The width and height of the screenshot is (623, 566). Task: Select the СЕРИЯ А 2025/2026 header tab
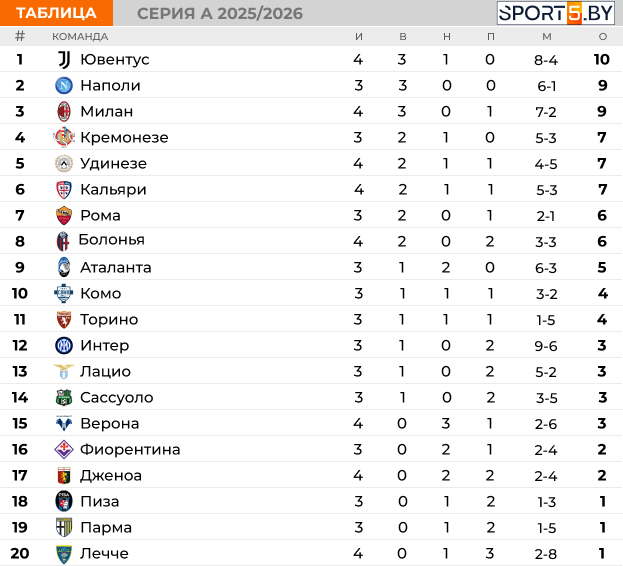click(x=220, y=14)
